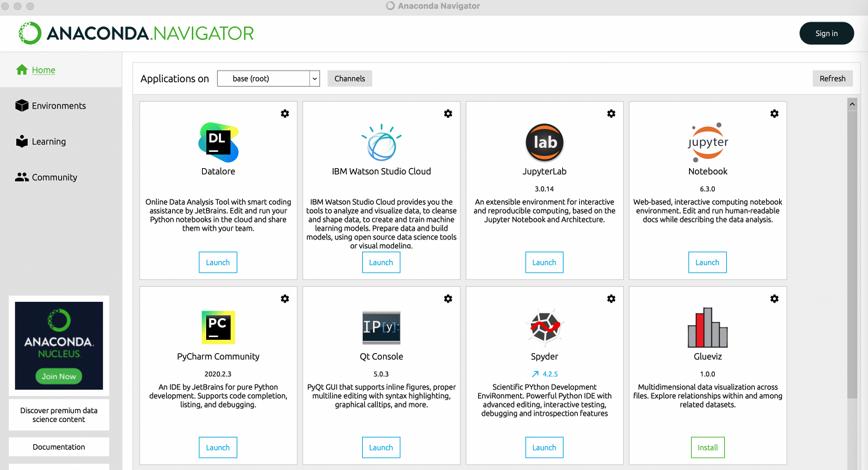Click the Qt Console IPython logo
This screenshot has width=868, height=470.
point(381,328)
